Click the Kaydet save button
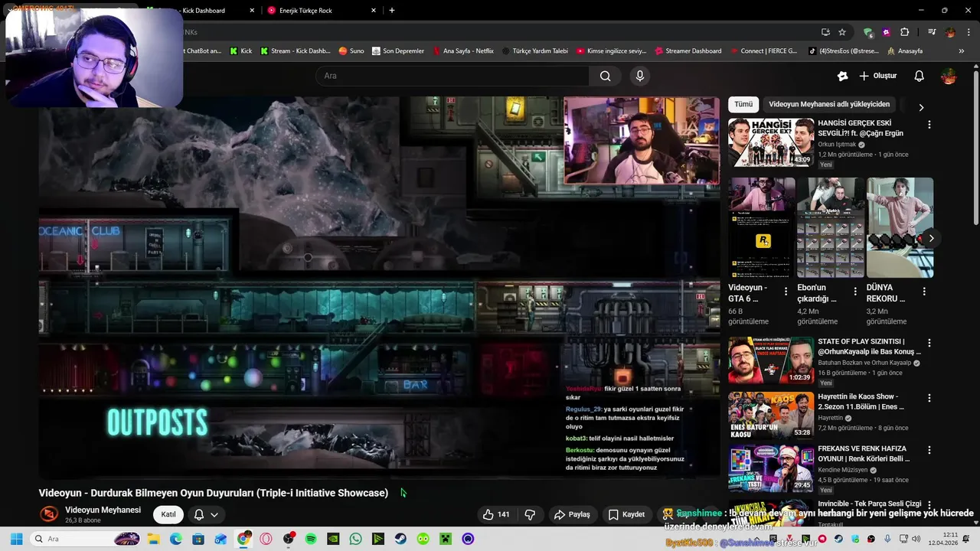Viewport: 980px width, 551px height. [x=626, y=514]
